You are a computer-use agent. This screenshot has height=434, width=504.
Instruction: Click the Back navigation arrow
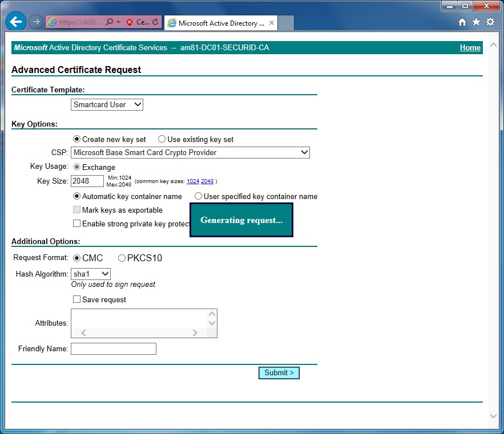tap(15, 21)
